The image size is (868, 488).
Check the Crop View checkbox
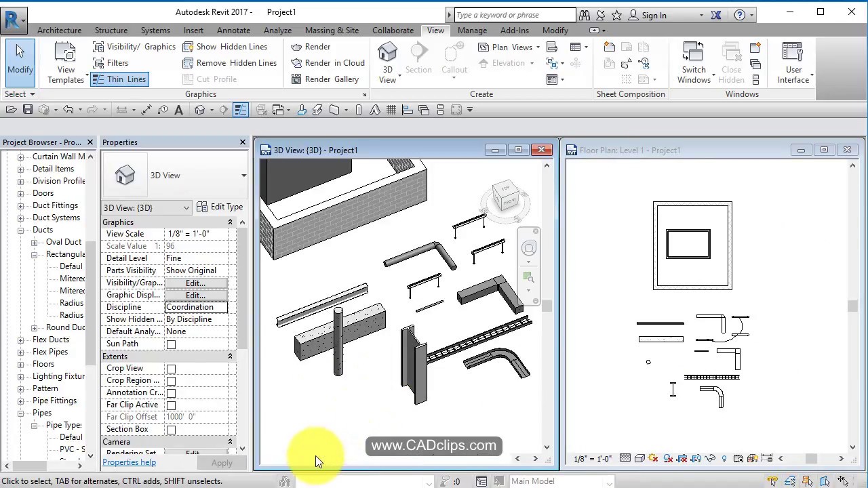coord(171,369)
